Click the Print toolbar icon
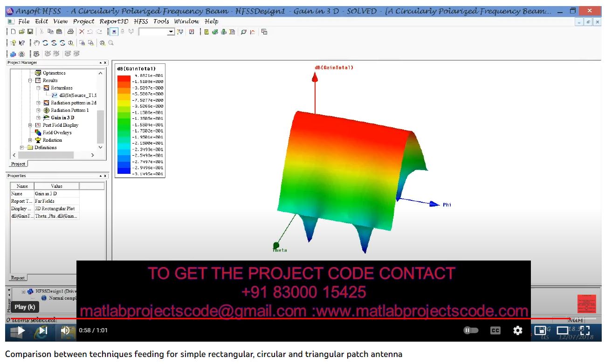Screen dimensions: 605x364 (70, 32)
